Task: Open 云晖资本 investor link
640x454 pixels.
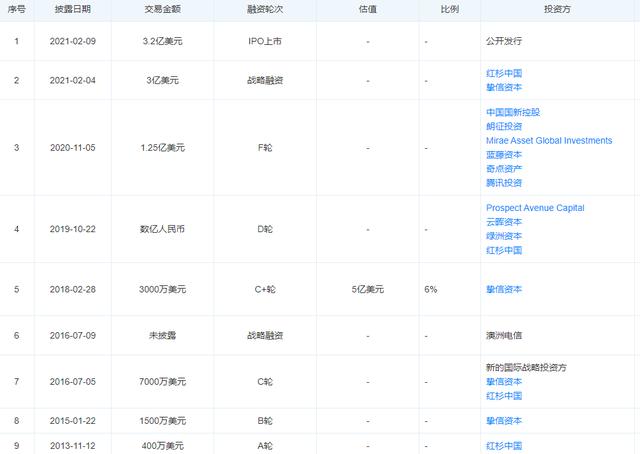Action: pyautogui.click(x=504, y=222)
